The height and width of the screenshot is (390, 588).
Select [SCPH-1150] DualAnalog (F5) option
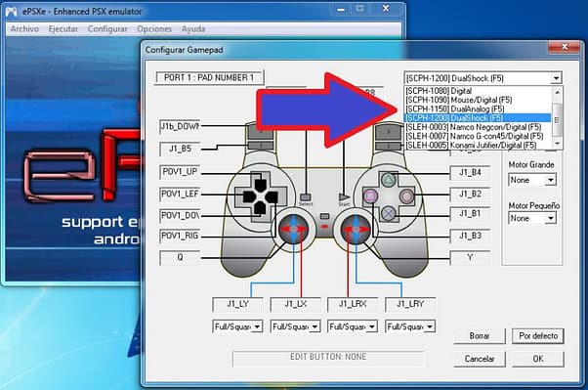(x=477, y=108)
